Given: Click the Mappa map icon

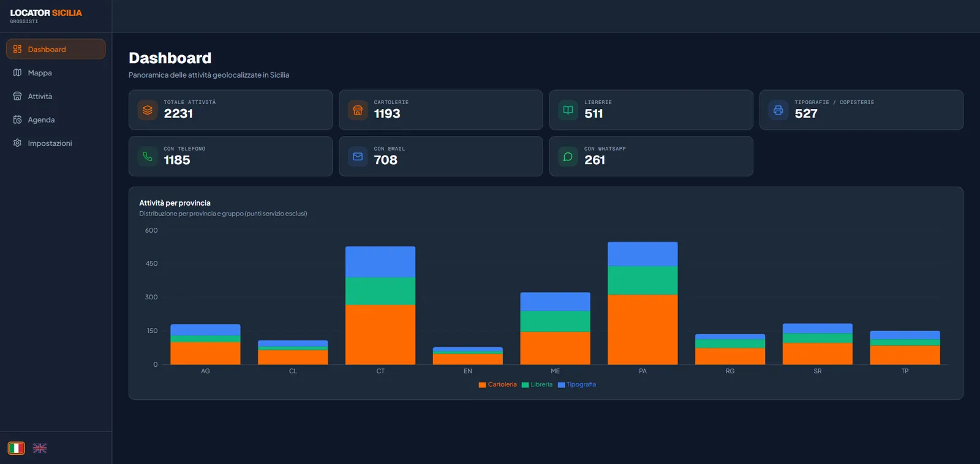Looking at the screenshot, I should pyautogui.click(x=17, y=73).
